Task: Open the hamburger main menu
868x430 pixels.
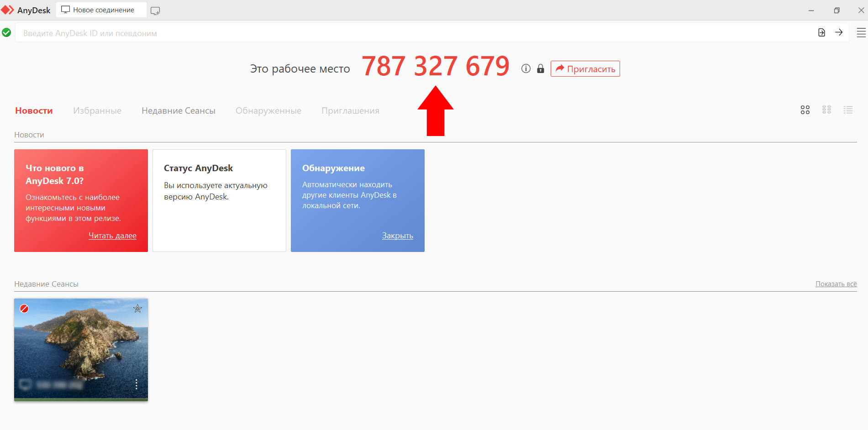Action: 861,33
